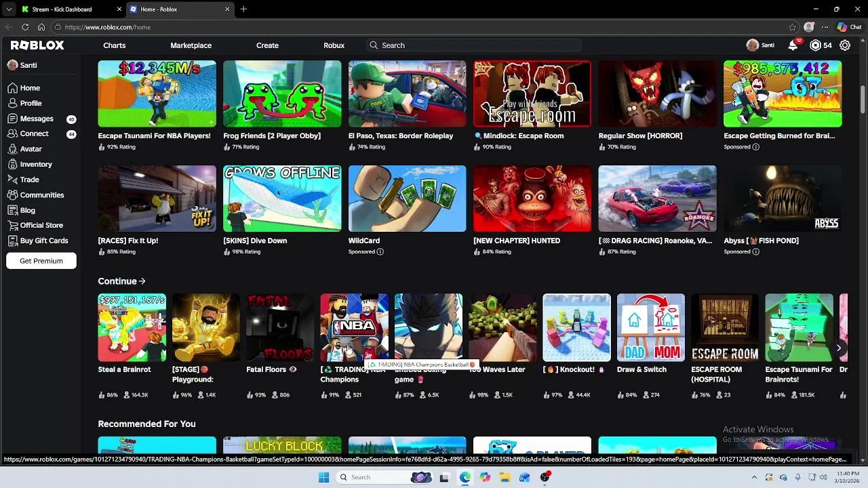Click the Roblox logo
Viewport: 868px width, 488px height.
click(x=37, y=45)
